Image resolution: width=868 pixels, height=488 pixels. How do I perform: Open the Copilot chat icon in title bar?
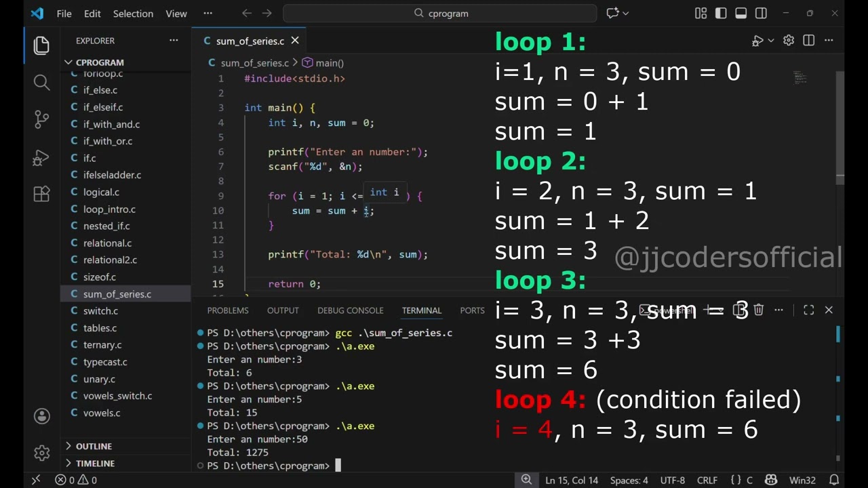(613, 14)
